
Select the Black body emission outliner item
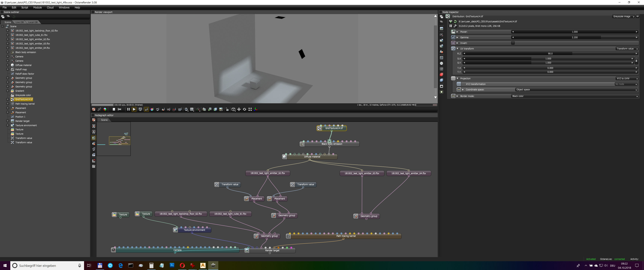[25, 52]
